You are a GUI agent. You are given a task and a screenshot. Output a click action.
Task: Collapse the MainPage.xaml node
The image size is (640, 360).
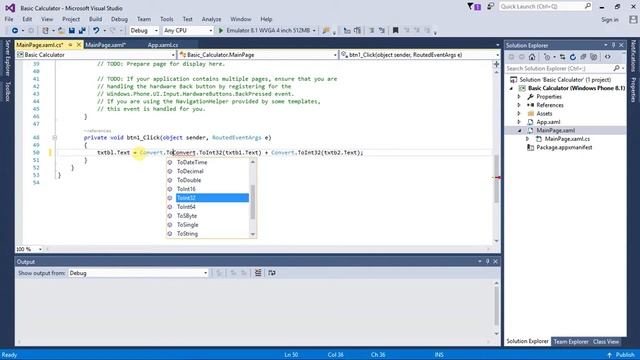click(519, 131)
